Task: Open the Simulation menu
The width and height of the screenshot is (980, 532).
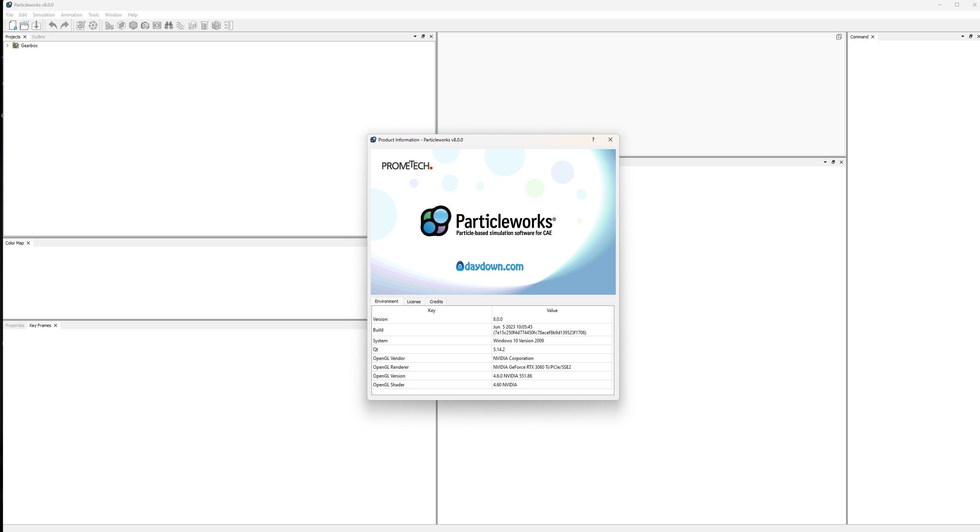Action: (44, 15)
